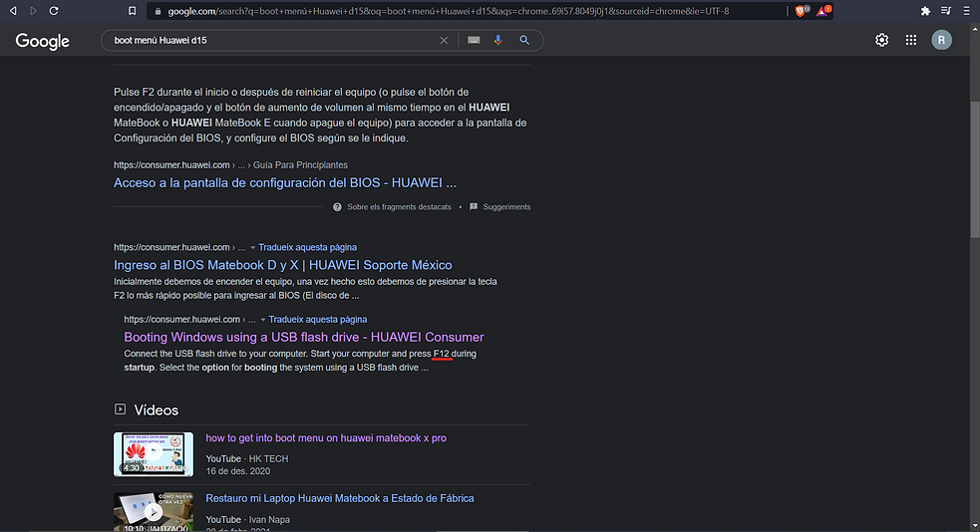Click the lock icon beside the URL
Image resolution: width=980 pixels, height=532 pixels.
[x=158, y=11]
